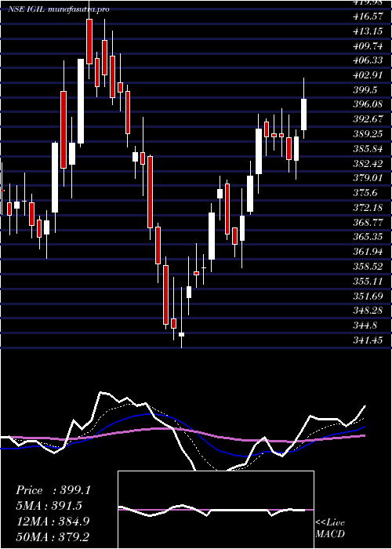Click inside the MACD inset chart box

[x=216, y=510]
